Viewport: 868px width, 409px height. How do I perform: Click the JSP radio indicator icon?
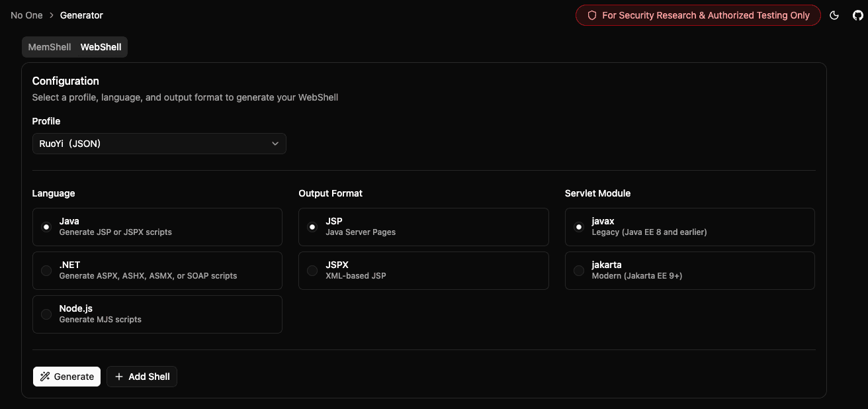click(312, 226)
